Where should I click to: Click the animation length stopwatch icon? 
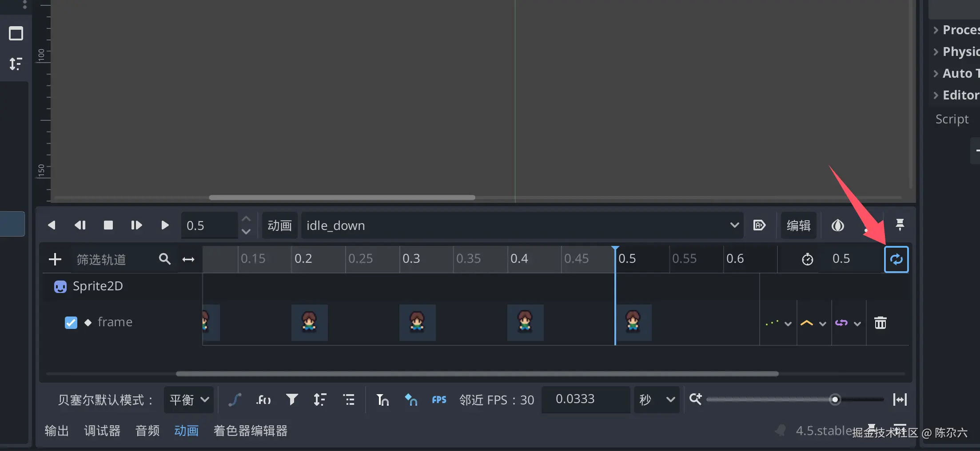[808, 259]
